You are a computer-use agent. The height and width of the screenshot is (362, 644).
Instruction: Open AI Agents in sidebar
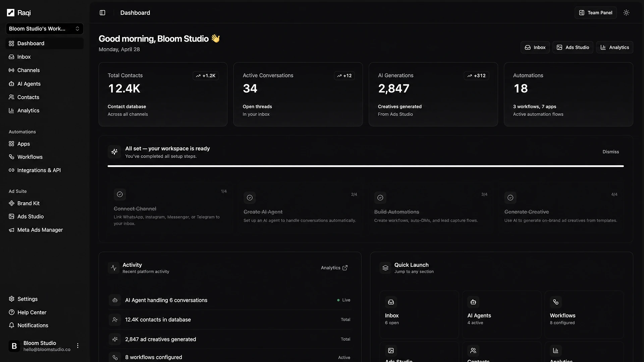tap(45, 84)
